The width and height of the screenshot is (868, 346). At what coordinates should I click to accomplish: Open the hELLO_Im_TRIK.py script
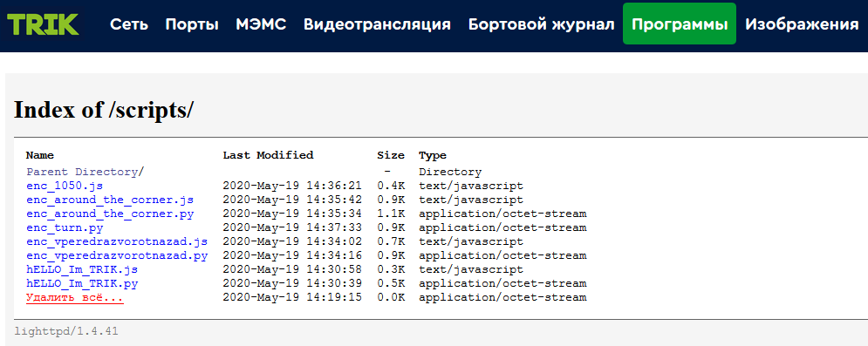[x=82, y=283]
